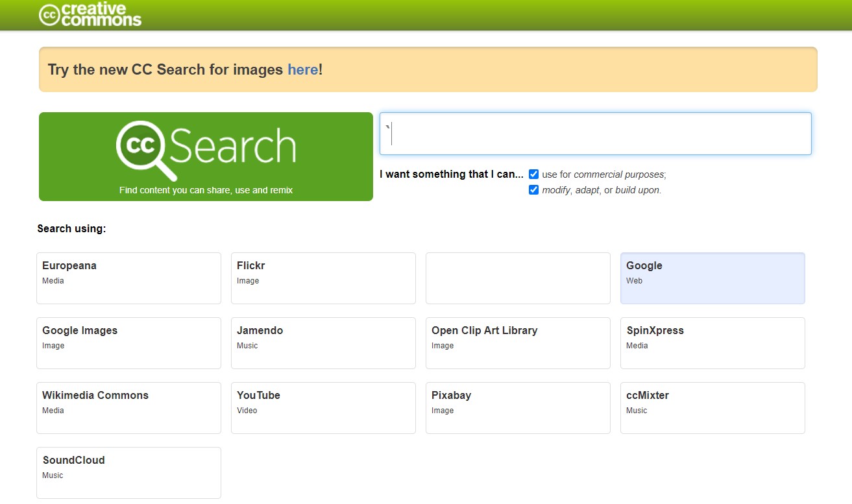
Task: Click 'I want something that I can...' label
Action: coord(452,174)
